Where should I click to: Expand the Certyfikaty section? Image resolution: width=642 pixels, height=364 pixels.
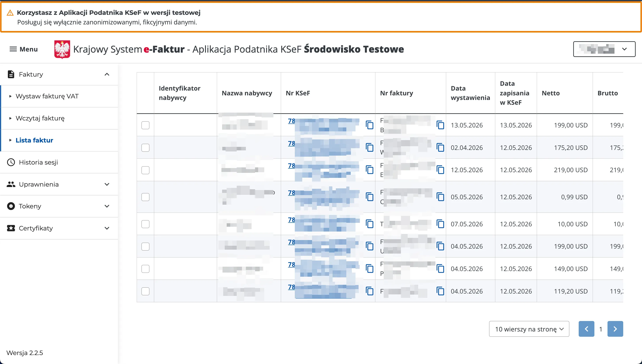tap(59, 228)
